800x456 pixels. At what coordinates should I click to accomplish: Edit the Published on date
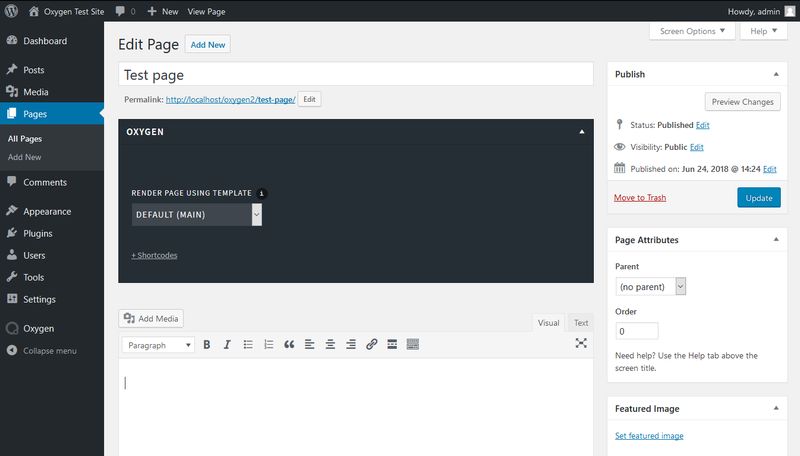(769, 169)
